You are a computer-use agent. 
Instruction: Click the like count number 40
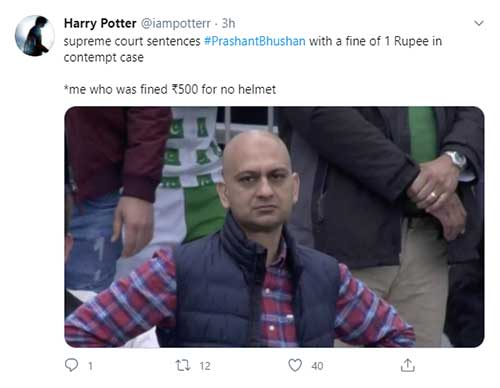[x=317, y=366]
